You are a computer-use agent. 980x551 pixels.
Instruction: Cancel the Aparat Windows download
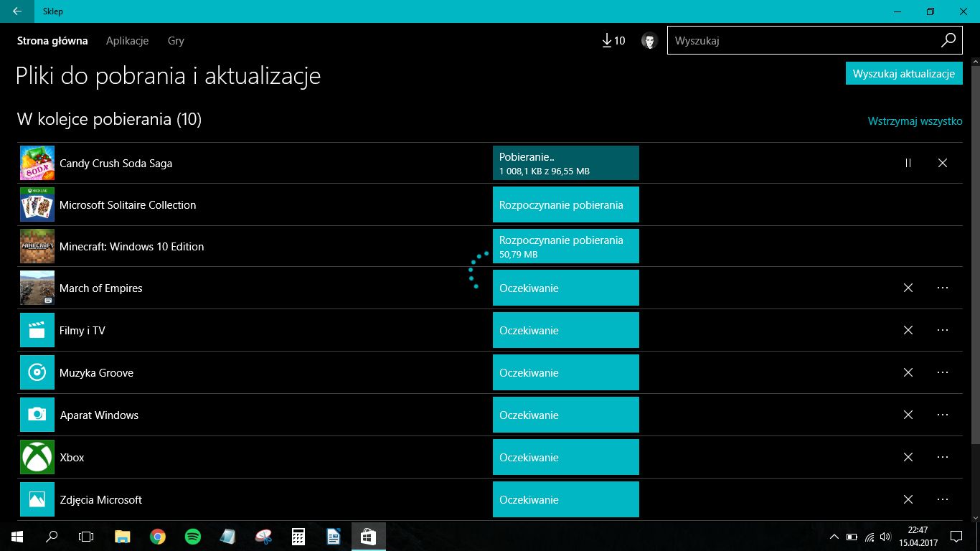point(908,415)
